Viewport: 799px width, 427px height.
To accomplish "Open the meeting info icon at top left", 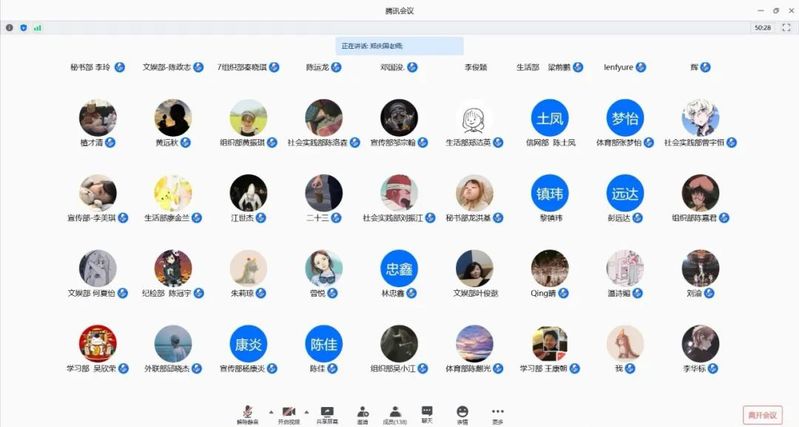I will 10,28.
